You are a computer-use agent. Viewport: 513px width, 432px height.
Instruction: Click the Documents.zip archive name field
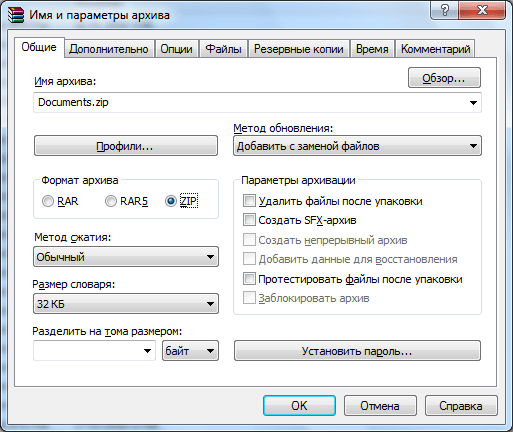click(257, 103)
